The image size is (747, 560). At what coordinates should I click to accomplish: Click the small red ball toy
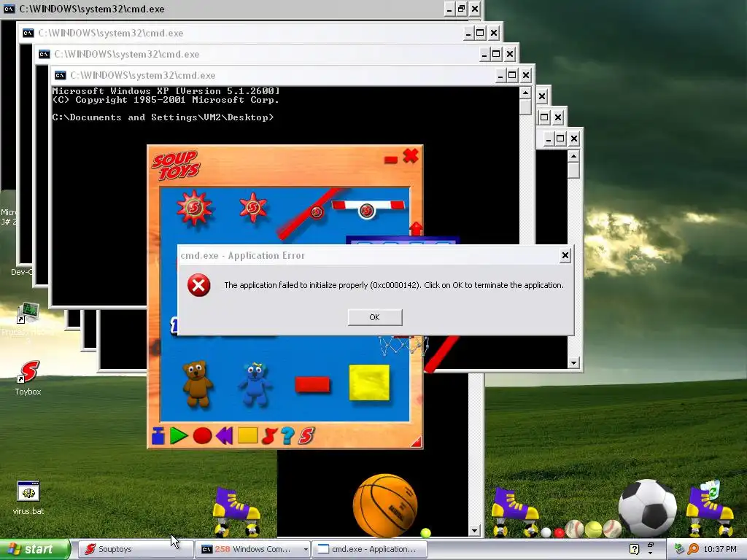[560, 532]
